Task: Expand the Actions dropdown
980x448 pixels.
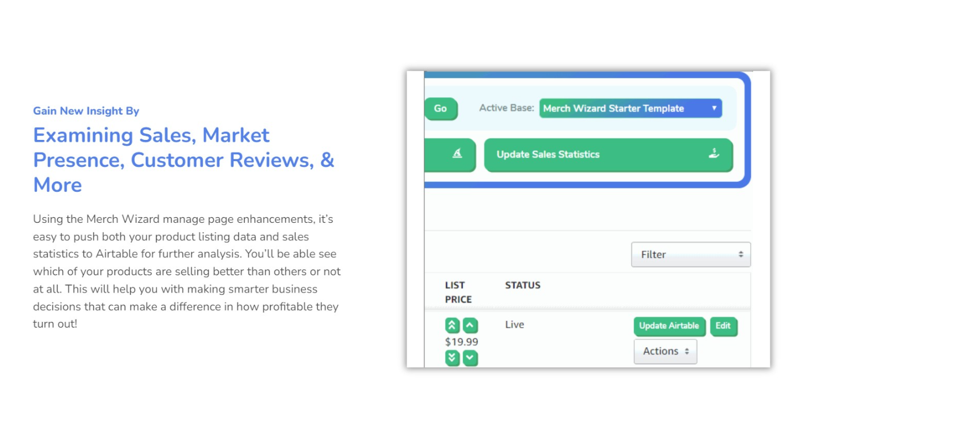Action: (666, 351)
